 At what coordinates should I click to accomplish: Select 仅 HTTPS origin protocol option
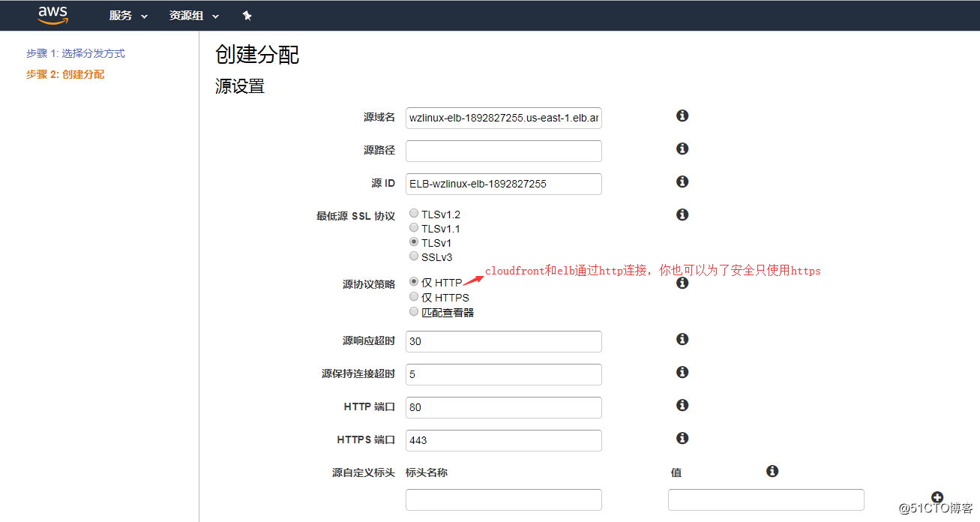[x=414, y=296]
